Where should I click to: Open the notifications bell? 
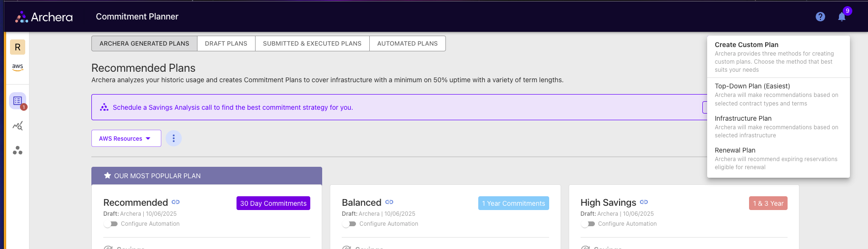842,17
